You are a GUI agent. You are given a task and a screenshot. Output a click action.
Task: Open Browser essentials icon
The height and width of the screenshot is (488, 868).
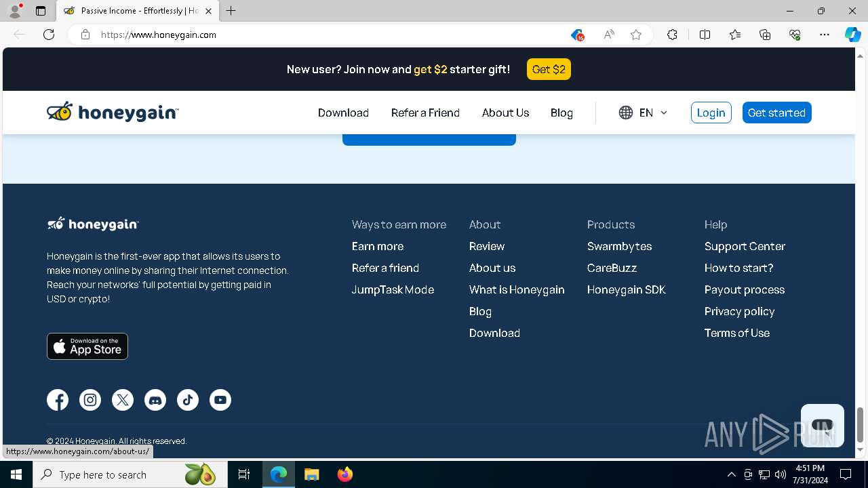click(x=795, y=35)
